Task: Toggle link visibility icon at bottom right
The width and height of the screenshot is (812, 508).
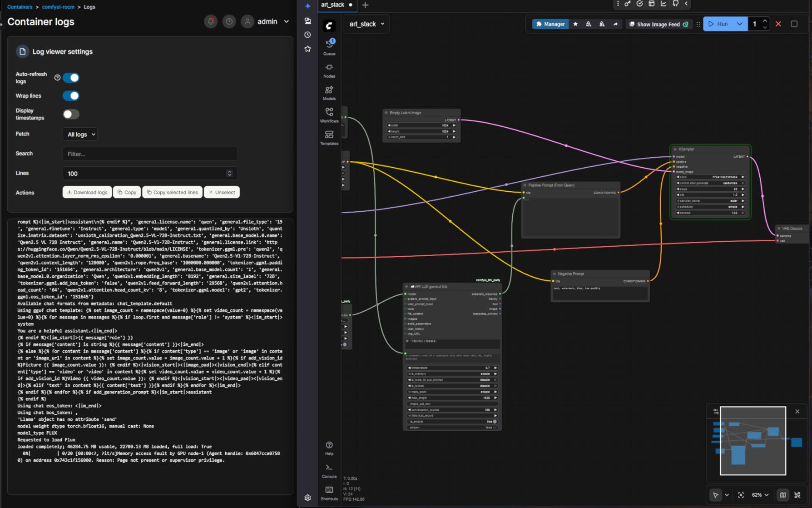Action: coord(797,495)
